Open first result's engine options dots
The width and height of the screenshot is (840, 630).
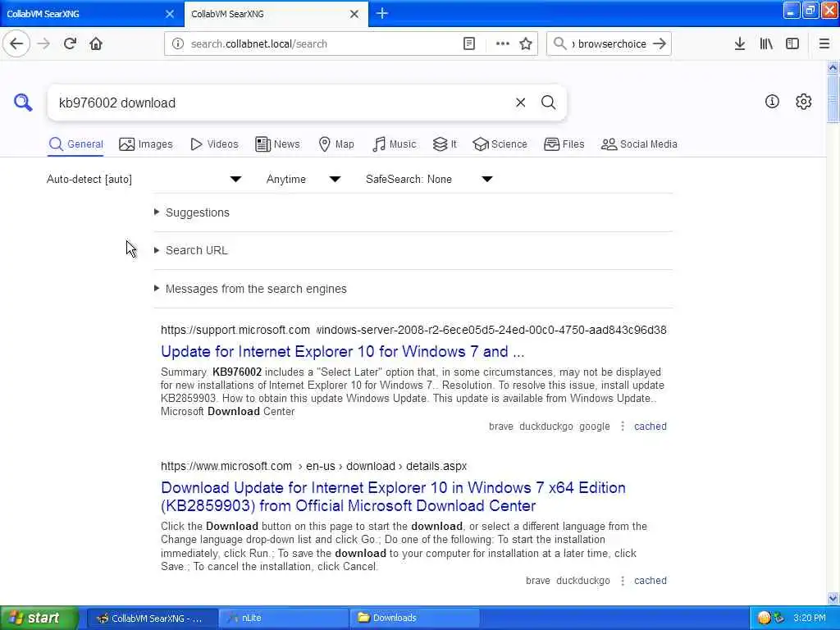point(622,427)
